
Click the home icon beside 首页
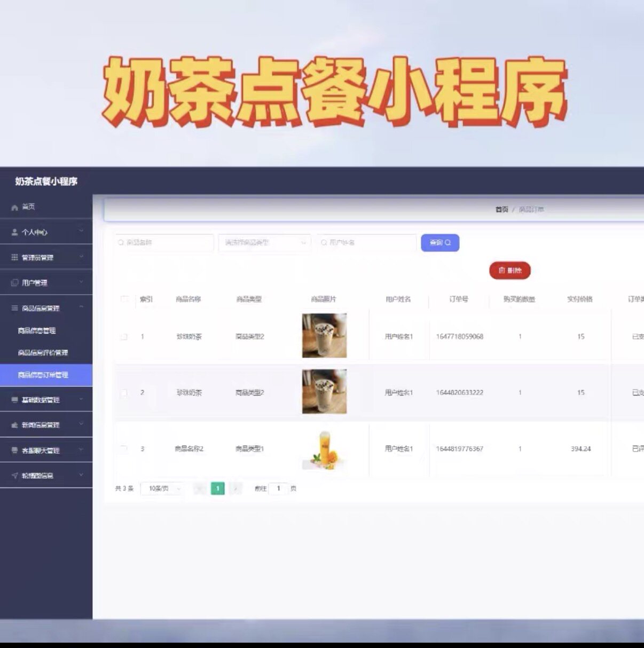point(15,208)
